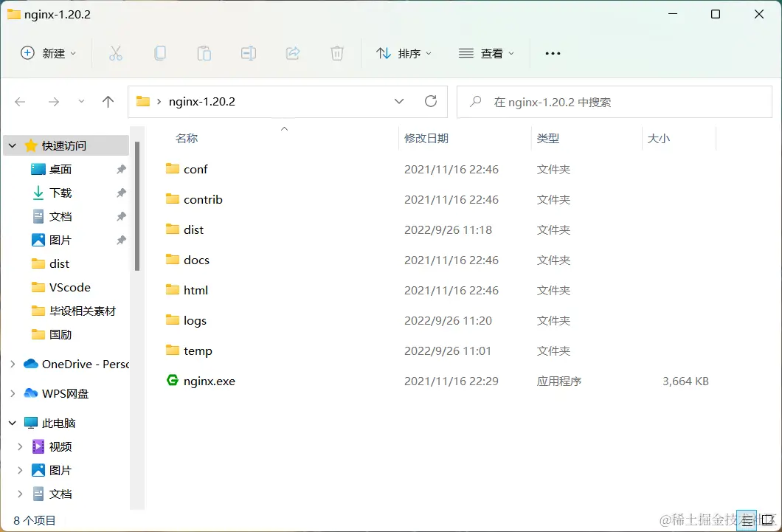The width and height of the screenshot is (782, 532).
Task: Expand the OneDrive - Personal node
Action: coord(13,364)
